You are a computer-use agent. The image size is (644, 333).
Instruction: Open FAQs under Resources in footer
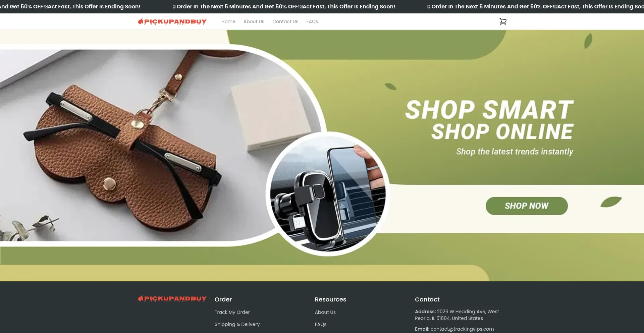[x=320, y=324]
